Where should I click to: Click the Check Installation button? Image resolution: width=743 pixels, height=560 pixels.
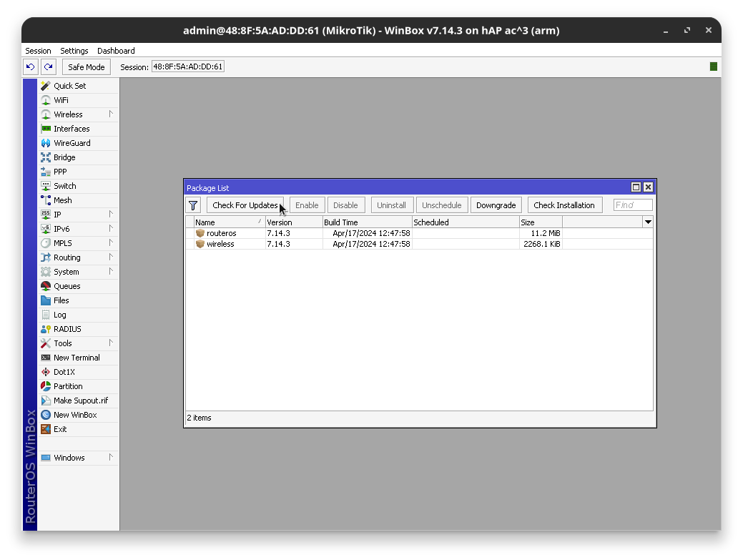click(564, 205)
